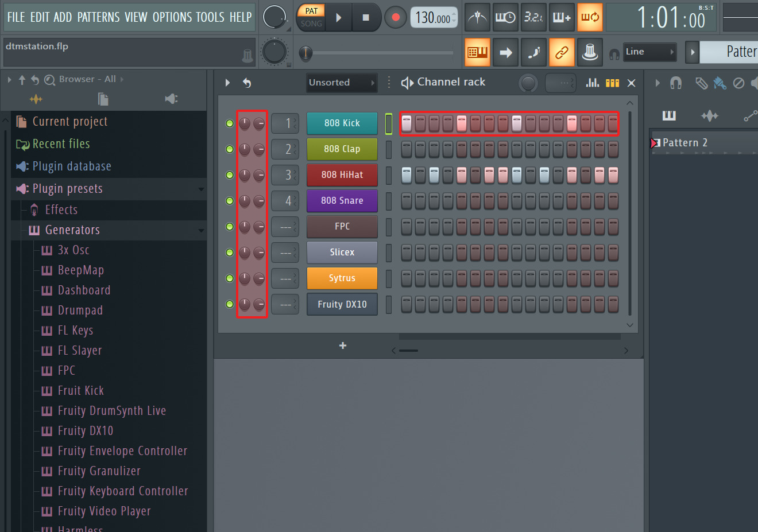This screenshot has width=758, height=532.
Task: Click the picker panel piano icon
Action: coord(669,116)
